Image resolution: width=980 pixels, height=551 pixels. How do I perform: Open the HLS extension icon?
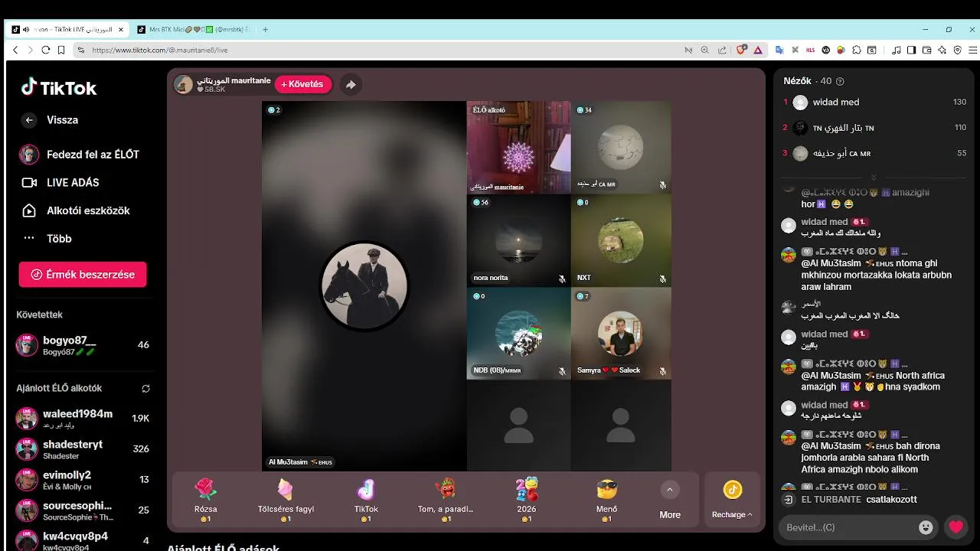tap(810, 50)
